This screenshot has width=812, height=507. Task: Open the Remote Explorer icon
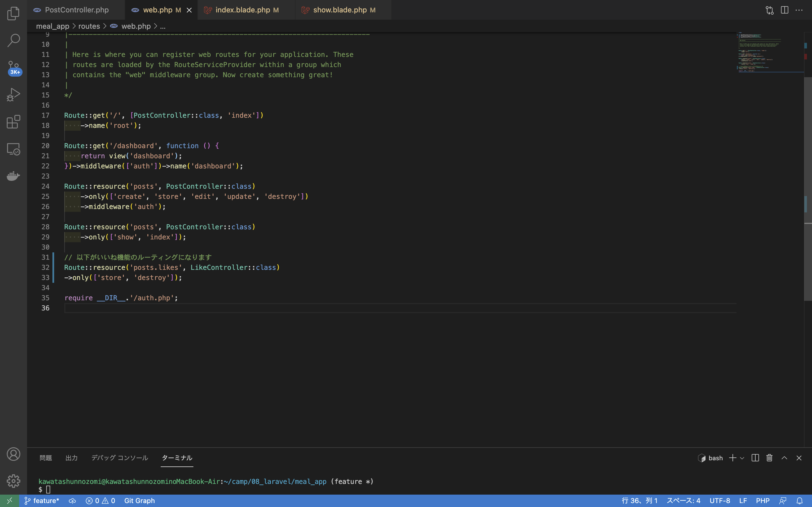[14, 149]
